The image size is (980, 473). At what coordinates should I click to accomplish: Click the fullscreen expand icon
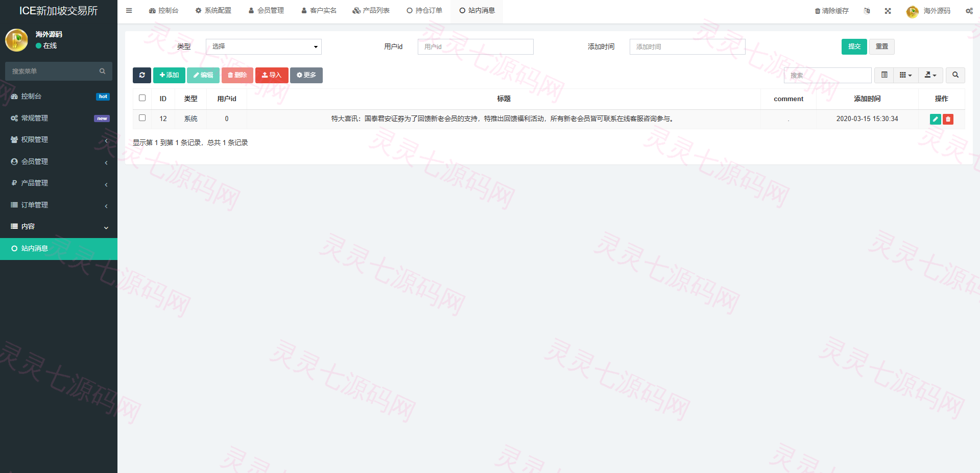pos(888,11)
